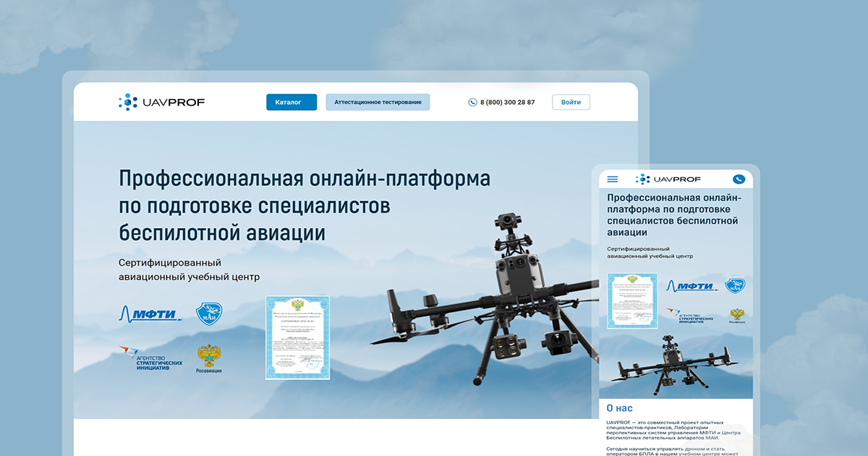Screen dimensions: 868x456
Task: Click the Росавиация emblem in mobile view
Action: pyautogui.click(x=736, y=316)
